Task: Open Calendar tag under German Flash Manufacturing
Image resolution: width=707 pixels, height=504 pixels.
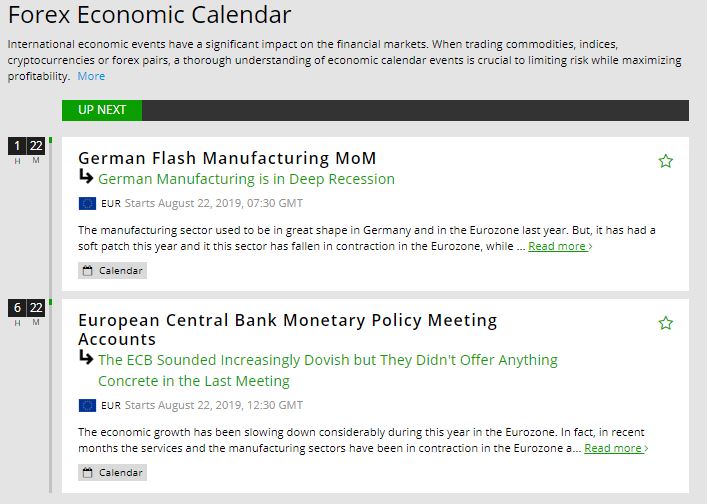Action: [x=112, y=271]
